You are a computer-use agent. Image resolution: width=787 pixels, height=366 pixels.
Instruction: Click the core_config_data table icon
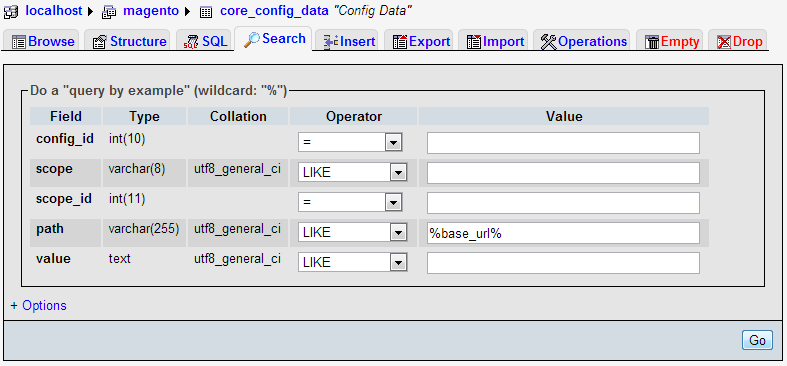pyautogui.click(x=205, y=13)
